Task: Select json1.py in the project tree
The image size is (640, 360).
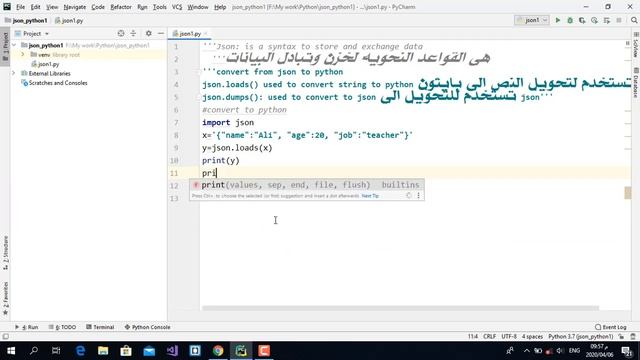Action: [48, 64]
